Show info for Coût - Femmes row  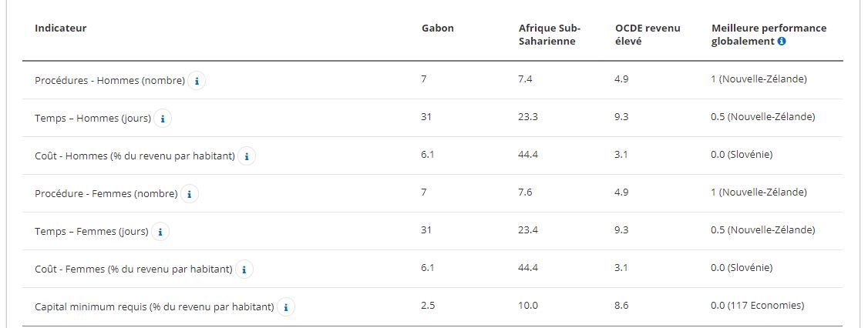244,269
